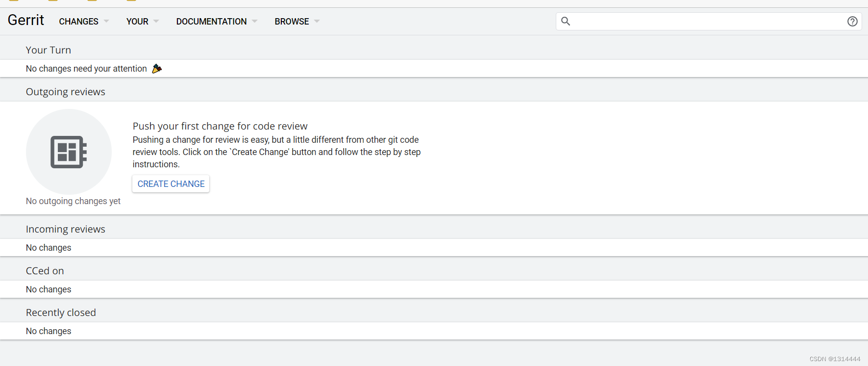Click the CREATE CHANGE button
This screenshot has width=868, height=366.
[171, 184]
